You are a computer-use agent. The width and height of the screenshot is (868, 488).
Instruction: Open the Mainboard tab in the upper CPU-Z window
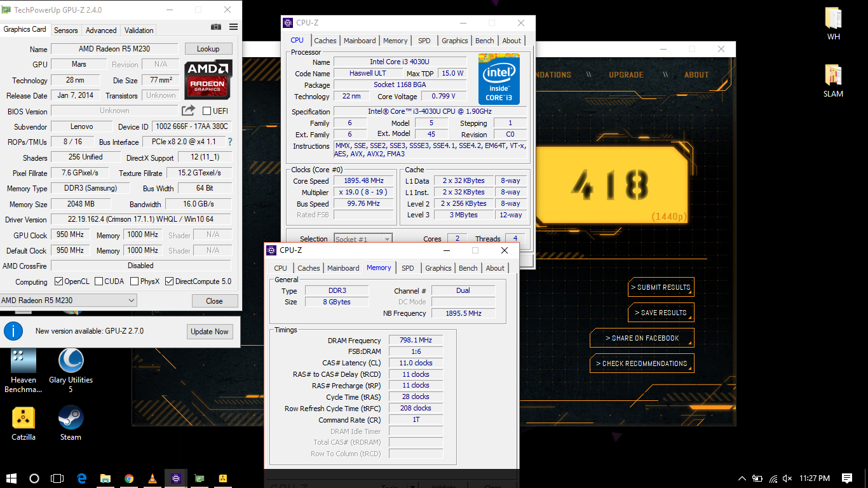point(360,41)
